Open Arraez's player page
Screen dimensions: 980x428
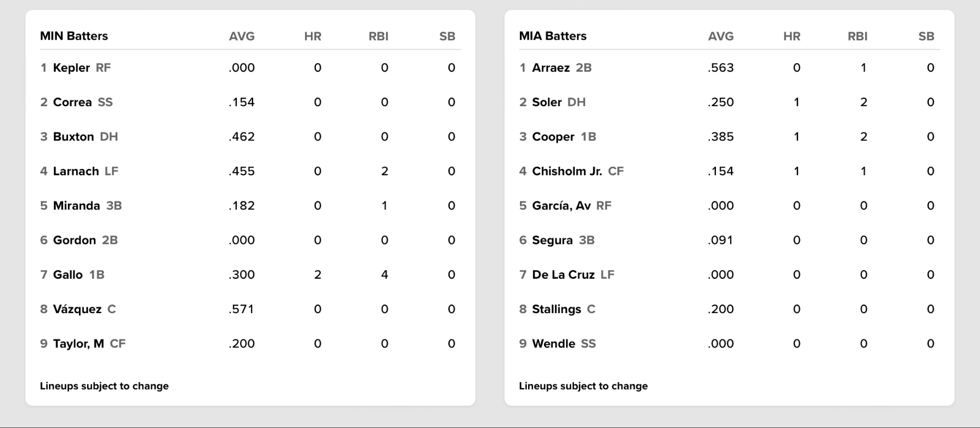point(550,68)
